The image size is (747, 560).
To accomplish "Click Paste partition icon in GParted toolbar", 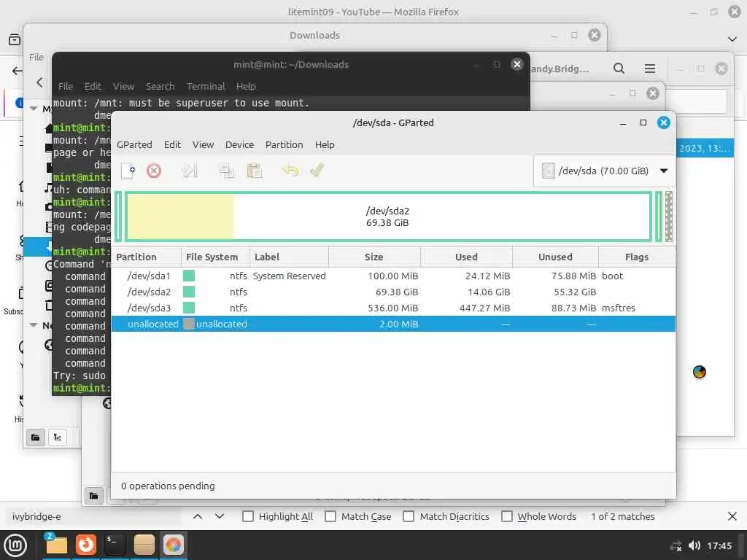I will point(255,171).
